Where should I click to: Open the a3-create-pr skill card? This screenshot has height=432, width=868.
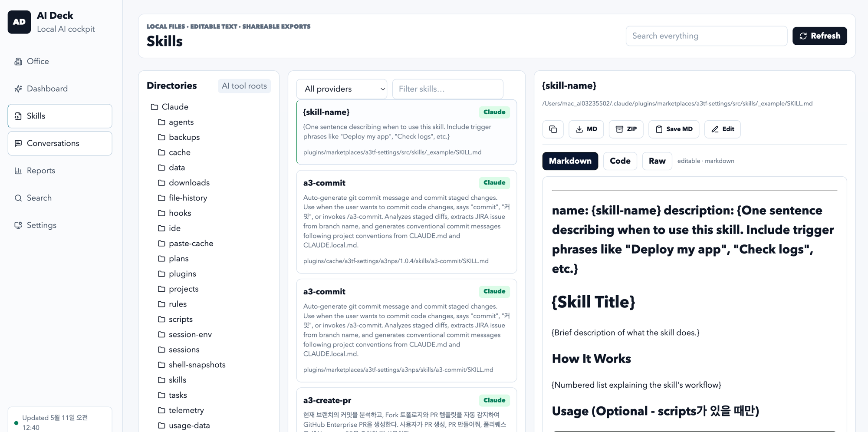pyautogui.click(x=406, y=410)
